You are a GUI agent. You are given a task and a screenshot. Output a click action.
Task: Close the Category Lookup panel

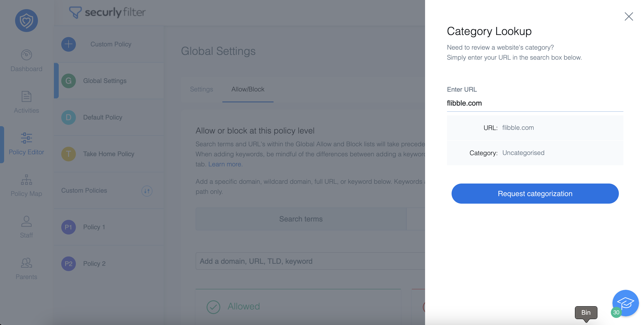tap(628, 16)
